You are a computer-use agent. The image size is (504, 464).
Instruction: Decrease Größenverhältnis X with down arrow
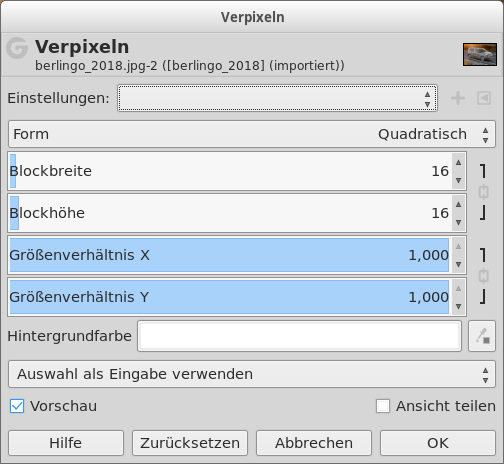(x=458, y=264)
